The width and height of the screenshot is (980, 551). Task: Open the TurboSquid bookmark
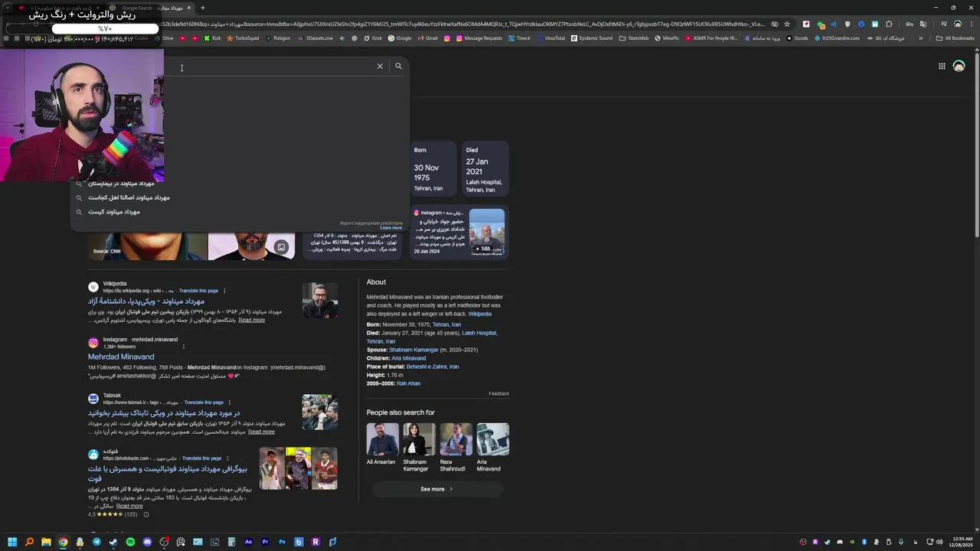pos(243,37)
